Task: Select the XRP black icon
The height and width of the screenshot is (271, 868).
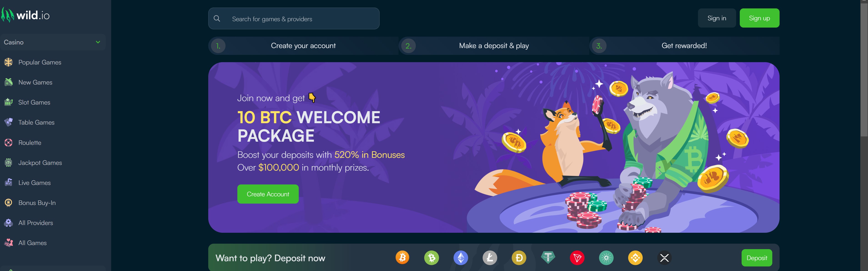Action: [x=665, y=258]
